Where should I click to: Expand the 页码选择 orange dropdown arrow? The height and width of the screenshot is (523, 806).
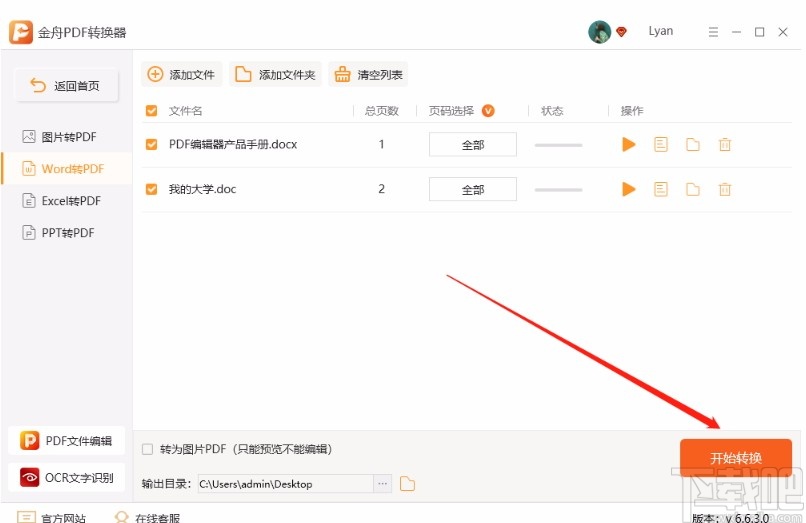tap(488, 111)
